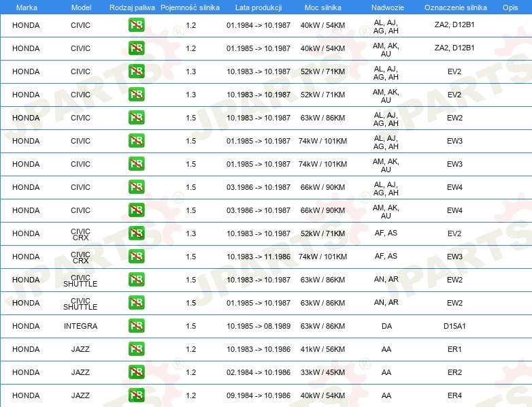Viewport: 532px width, 407px height.
Task: Click fuel icon in Jazz ER4 row
Action: tap(136, 395)
